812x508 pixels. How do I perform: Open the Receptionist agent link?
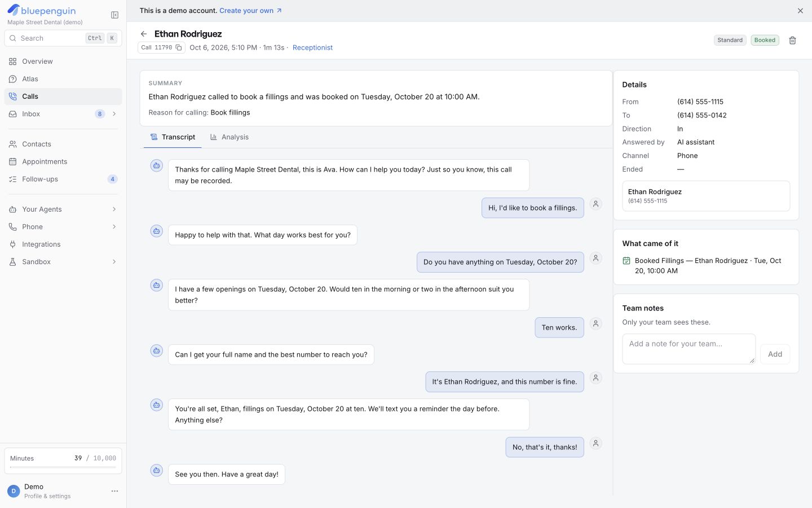point(312,48)
